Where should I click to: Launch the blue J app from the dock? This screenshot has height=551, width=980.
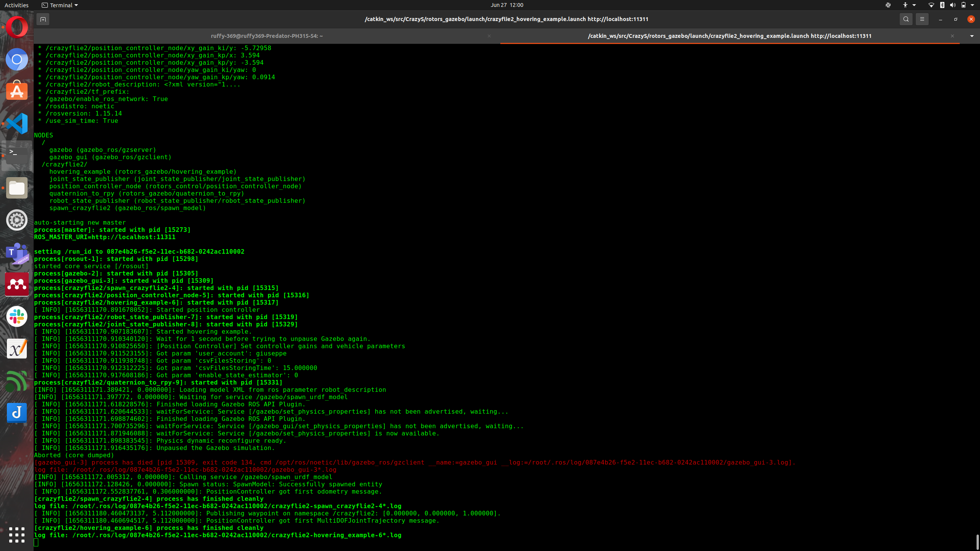17,413
